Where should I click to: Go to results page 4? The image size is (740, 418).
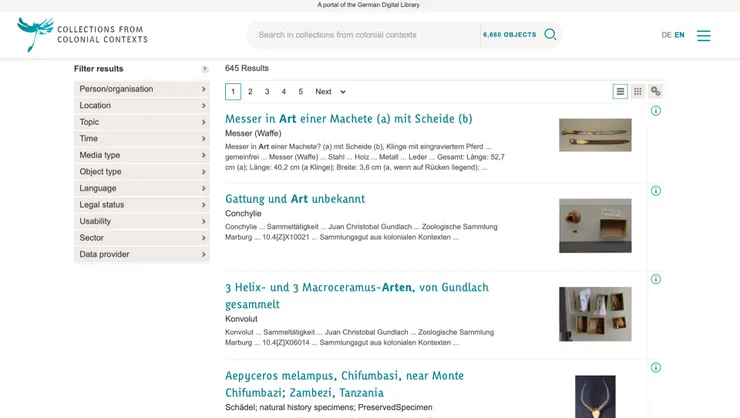pos(284,92)
